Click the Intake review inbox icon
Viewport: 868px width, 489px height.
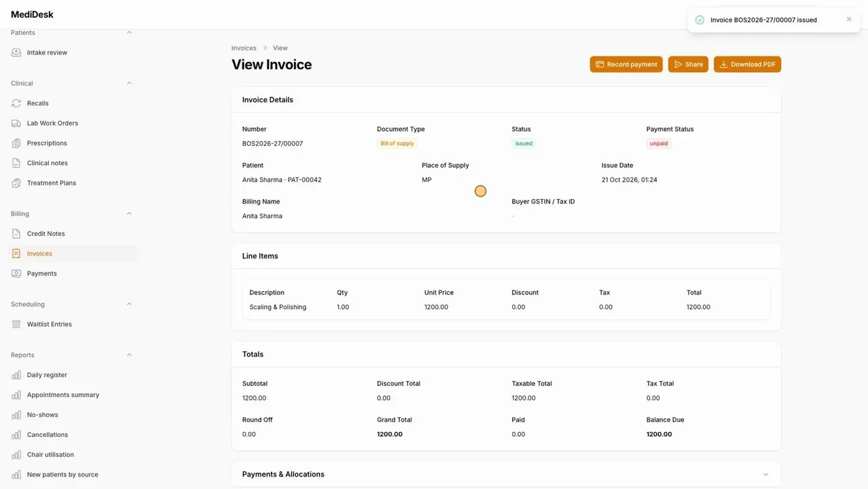[x=16, y=53]
